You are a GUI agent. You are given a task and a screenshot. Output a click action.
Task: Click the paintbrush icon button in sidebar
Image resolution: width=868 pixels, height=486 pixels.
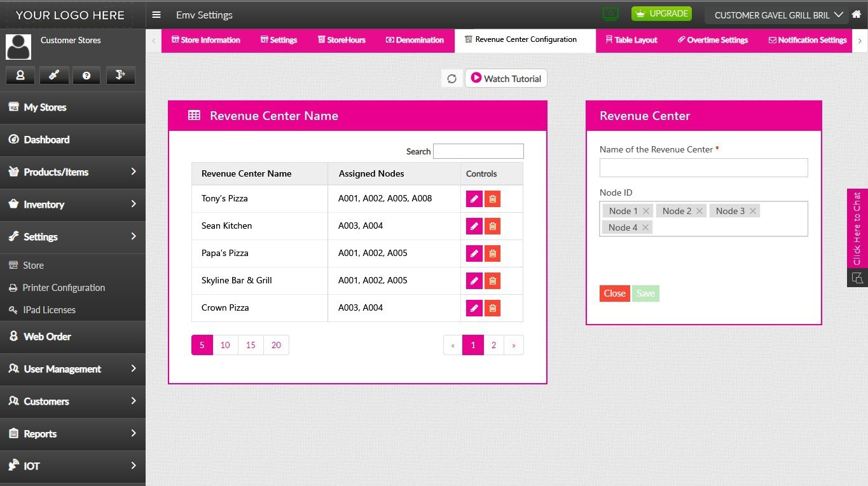54,75
